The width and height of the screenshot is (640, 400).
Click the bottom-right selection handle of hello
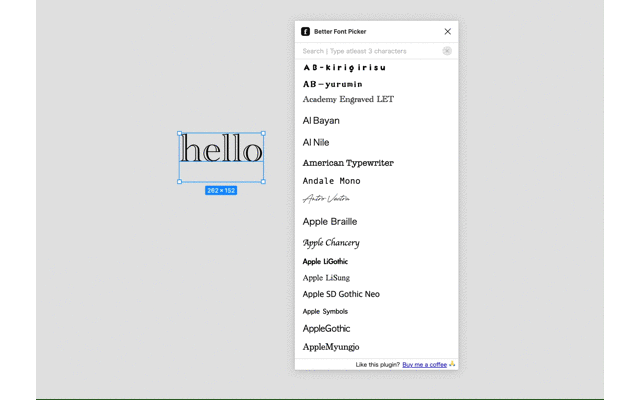click(263, 182)
